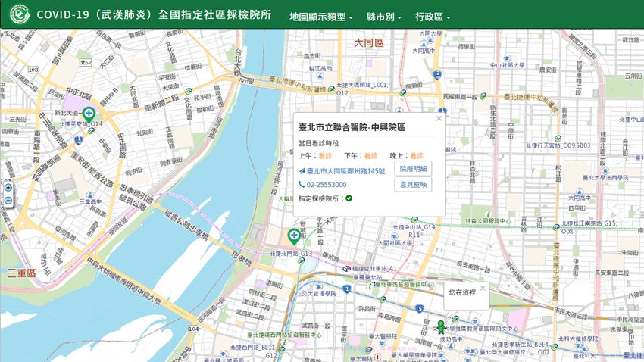Click the green designated-hospital checkmark icon
644x362 pixels.
pos(349,198)
